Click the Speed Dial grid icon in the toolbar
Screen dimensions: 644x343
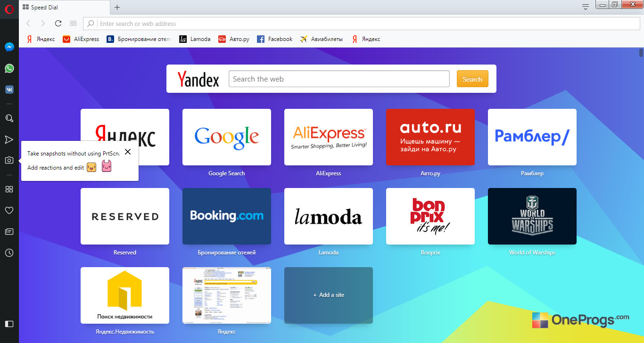tap(73, 24)
